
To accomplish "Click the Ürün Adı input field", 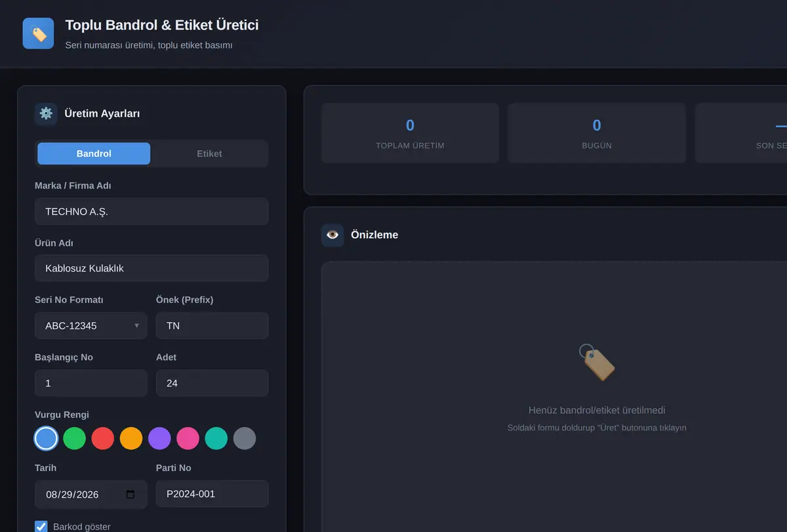I will pyautogui.click(x=151, y=268).
